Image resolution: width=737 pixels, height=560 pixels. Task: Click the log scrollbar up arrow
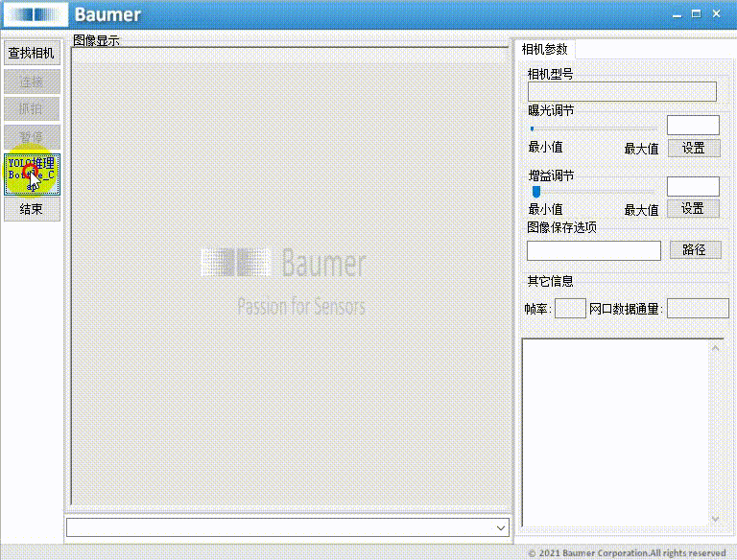tap(715, 348)
